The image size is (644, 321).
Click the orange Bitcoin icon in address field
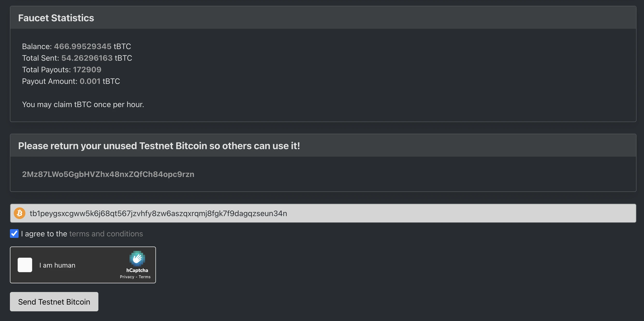(x=20, y=213)
